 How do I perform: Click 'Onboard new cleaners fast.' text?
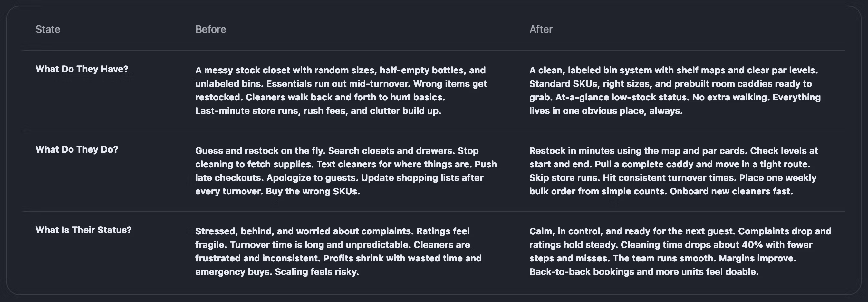pyautogui.click(x=731, y=191)
